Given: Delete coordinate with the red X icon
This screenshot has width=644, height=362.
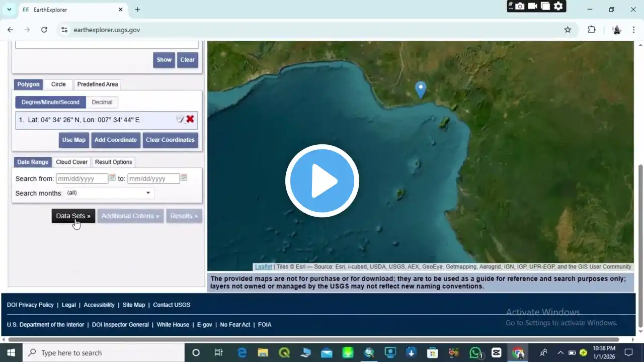Looking at the screenshot, I should (190, 119).
